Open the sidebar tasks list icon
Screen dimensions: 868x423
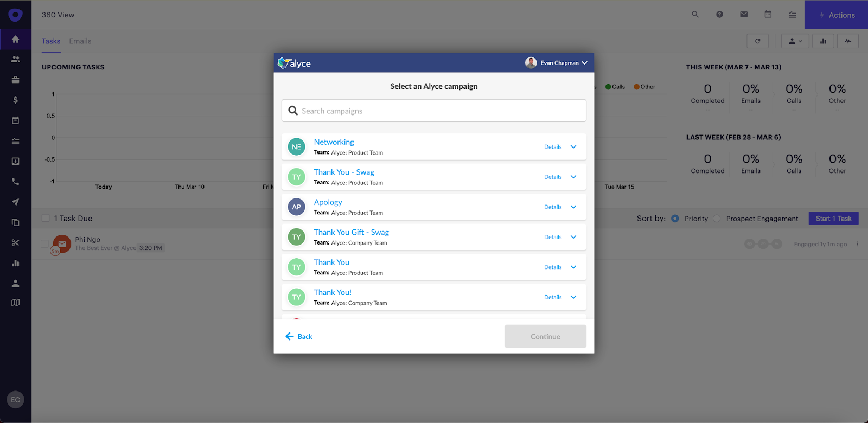[15, 141]
